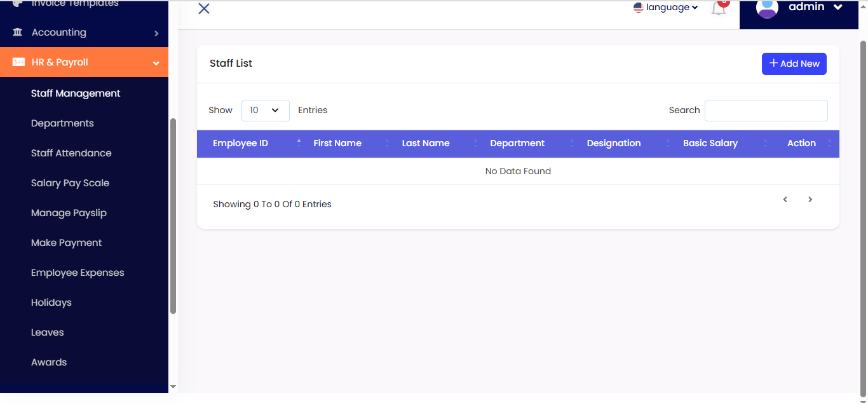Go to previous page arrow
Screen dimensions: 868x403
(785, 200)
